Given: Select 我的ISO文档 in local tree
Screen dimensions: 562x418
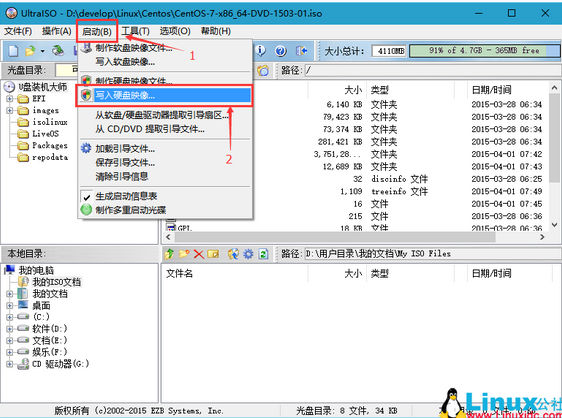Looking at the screenshot, I should click(57, 282).
